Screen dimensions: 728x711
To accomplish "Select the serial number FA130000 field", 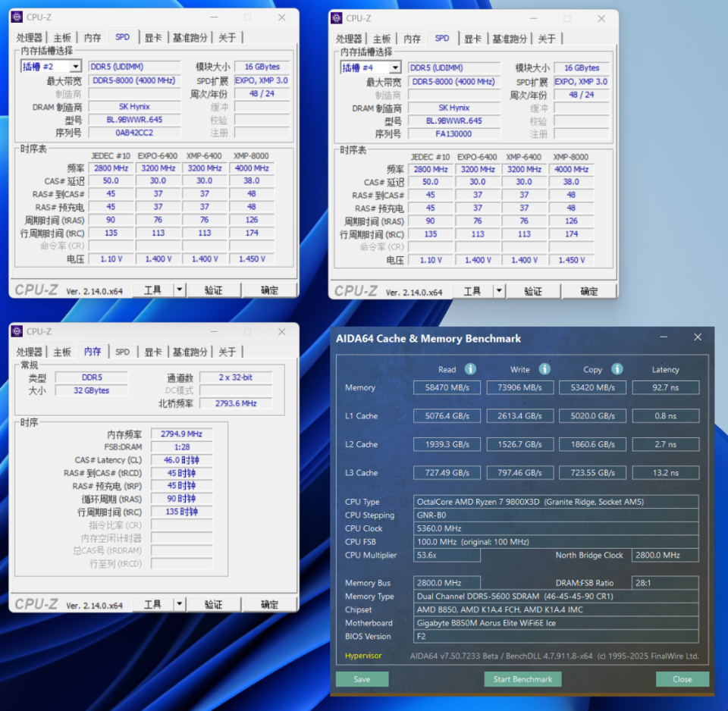I will click(x=454, y=133).
